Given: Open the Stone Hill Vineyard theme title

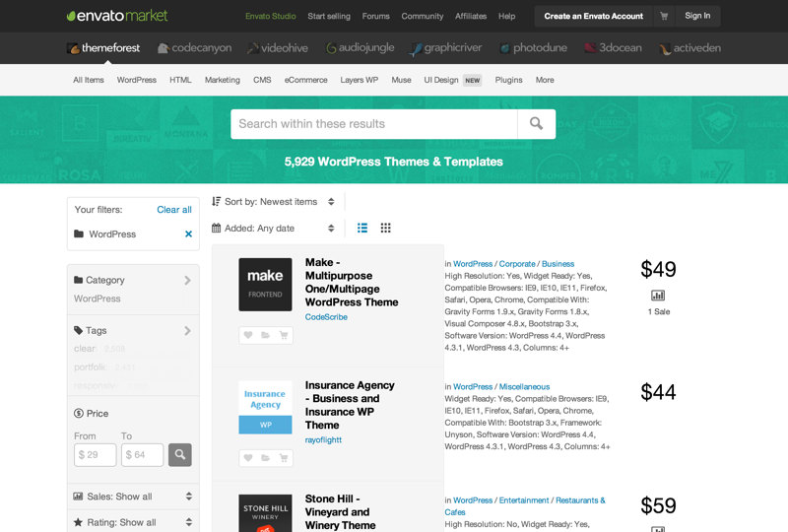Looking at the screenshot, I should 340,512.
